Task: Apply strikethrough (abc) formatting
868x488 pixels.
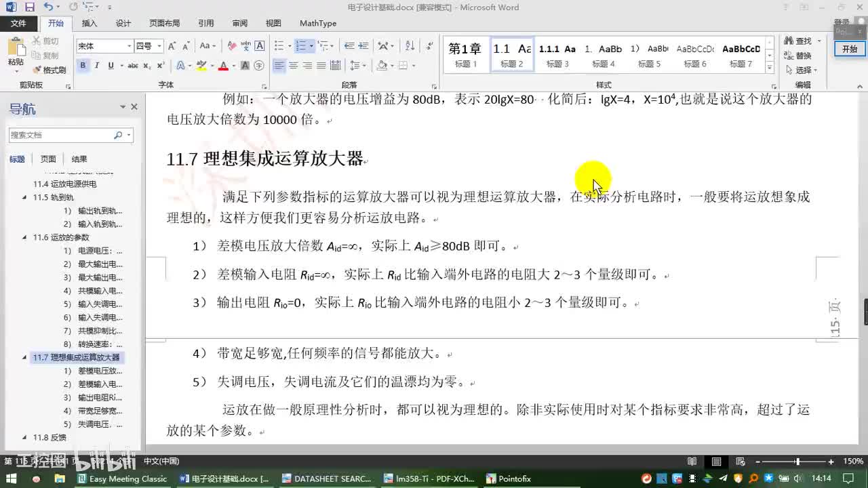Action: click(133, 66)
